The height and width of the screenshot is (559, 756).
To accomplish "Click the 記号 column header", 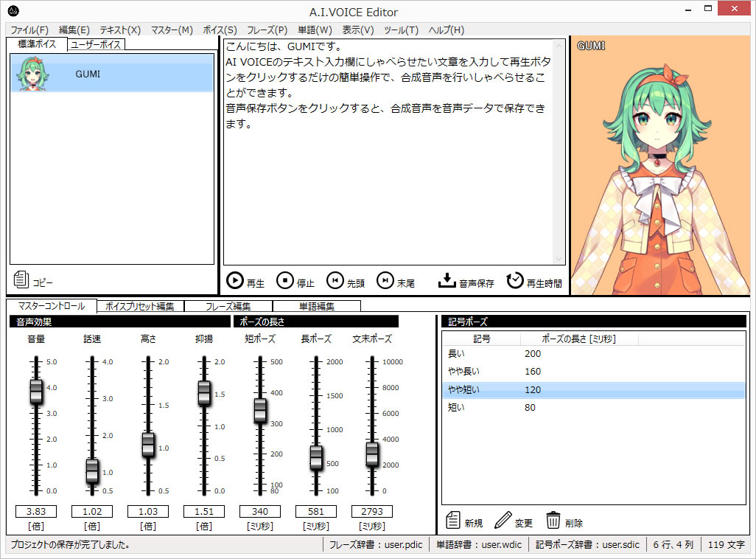I will coord(482,339).
